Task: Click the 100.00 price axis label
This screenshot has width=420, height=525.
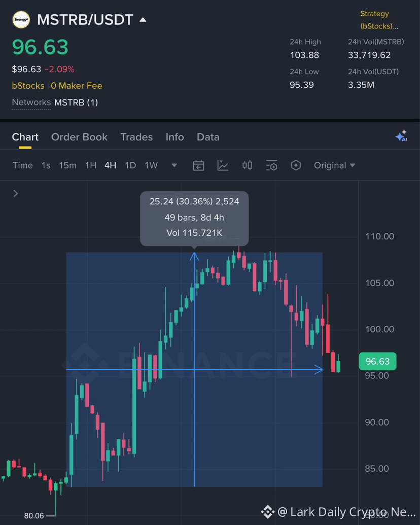Action: pos(379,329)
